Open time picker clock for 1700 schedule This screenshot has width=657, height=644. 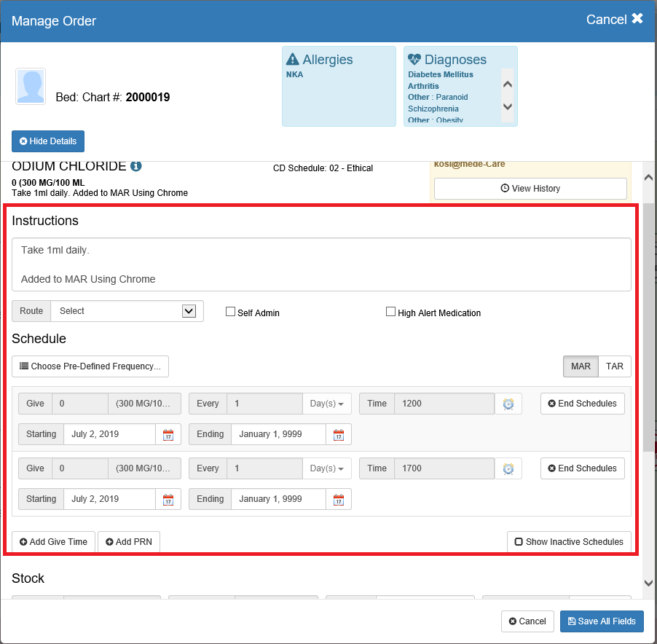click(x=508, y=468)
